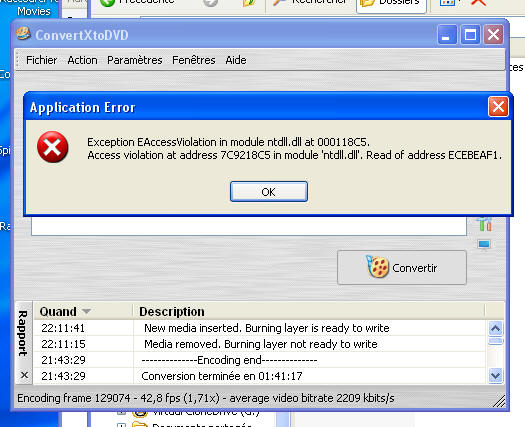Click the ConvertXtoDVD title bar app icon
This screenshot has width=525, height=427.
(23, 34)
